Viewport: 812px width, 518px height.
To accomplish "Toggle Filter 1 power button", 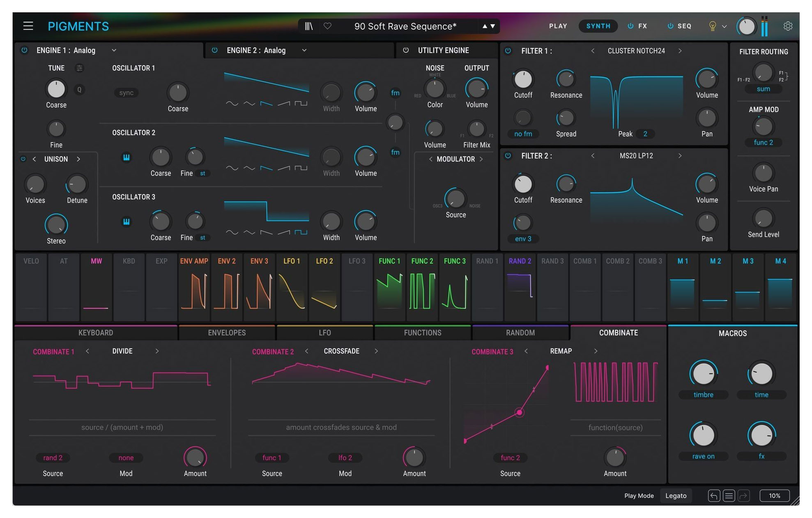I will pos(508,51).
